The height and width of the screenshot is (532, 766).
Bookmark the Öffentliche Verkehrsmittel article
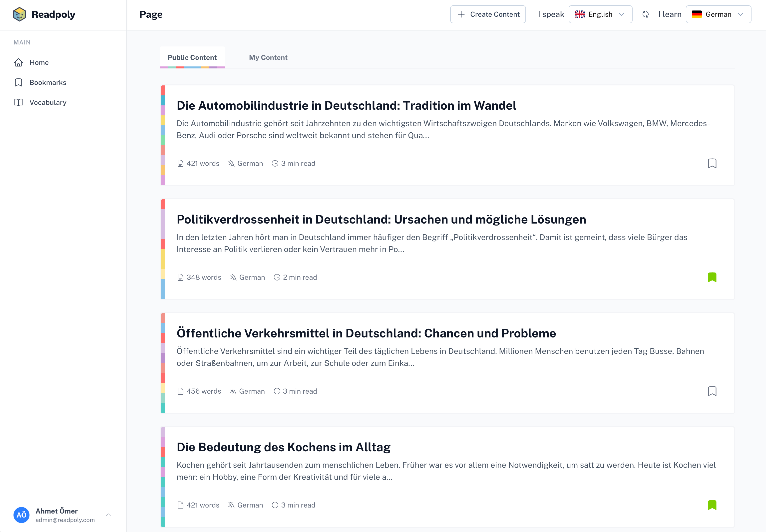[712, 391]
